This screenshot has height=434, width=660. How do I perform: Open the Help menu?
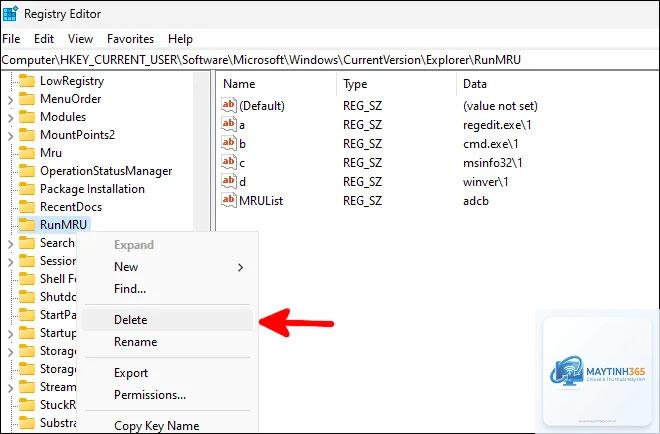(x=180, y=39)
